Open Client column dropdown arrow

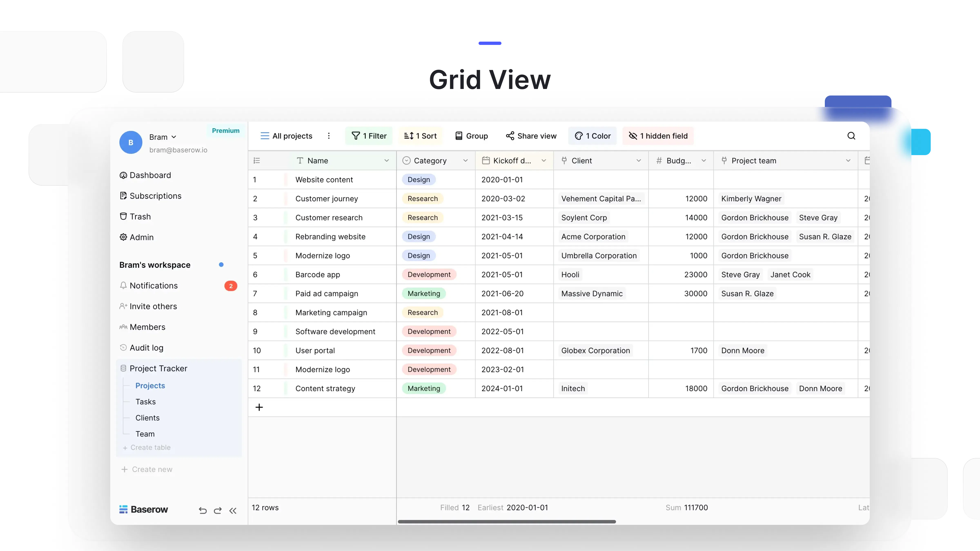coord(639,160)
